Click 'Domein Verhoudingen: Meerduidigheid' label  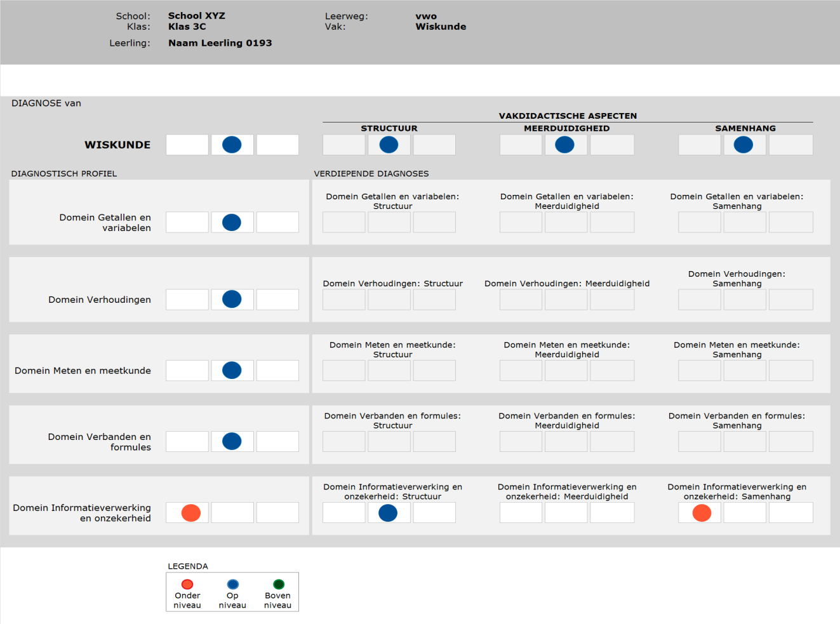pyautogui.click(x=567, y=284)
